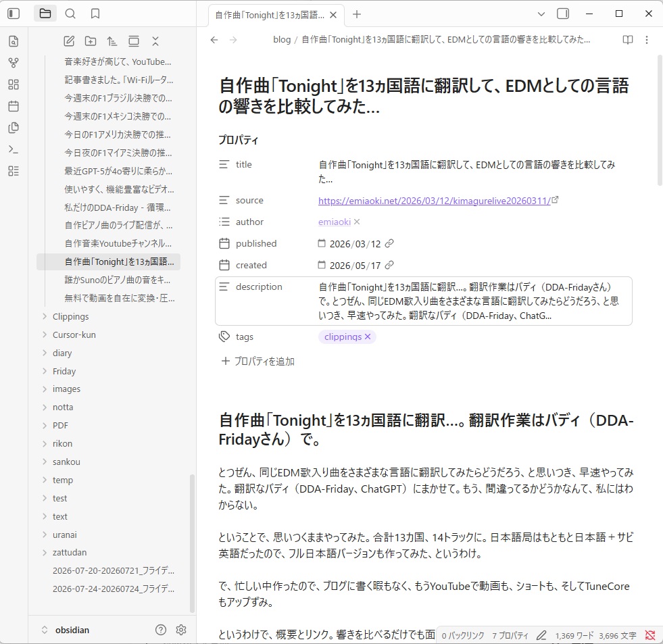Open the obsidian vault switcher
Image resolution: width=663 pixels, height=644 pixels.
click(x=65, y=630)
